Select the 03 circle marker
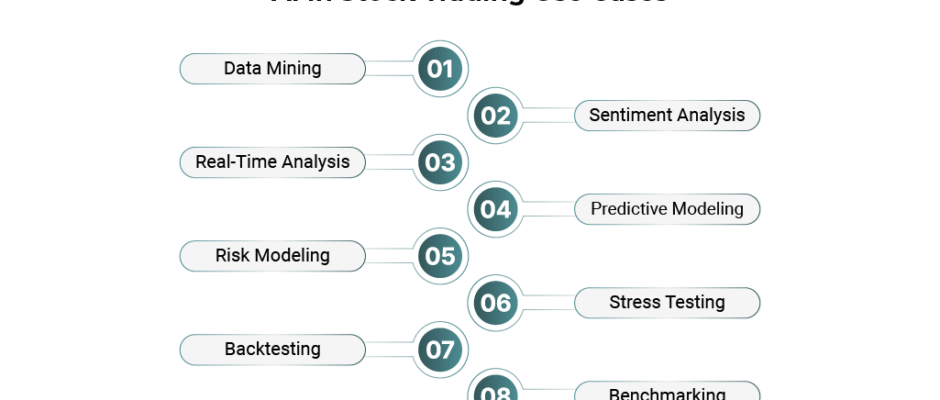940x400 pixels. pyautogui.click(x=440, y=163)
